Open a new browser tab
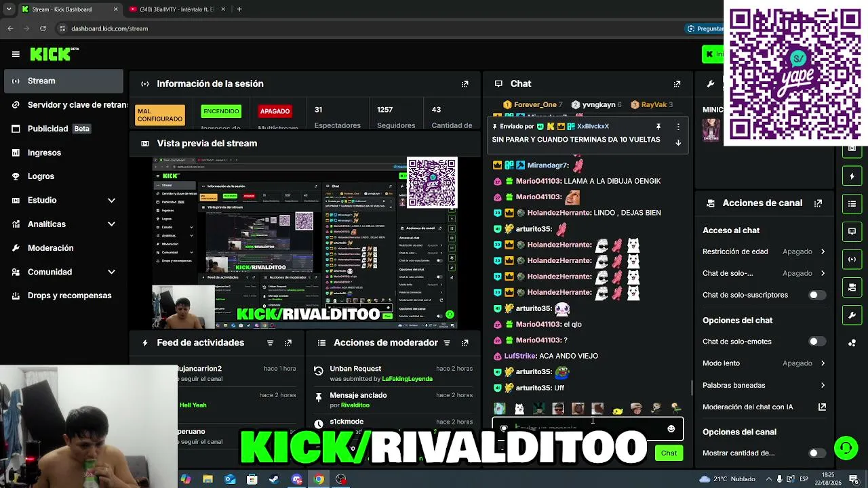 tap(239, 9)
